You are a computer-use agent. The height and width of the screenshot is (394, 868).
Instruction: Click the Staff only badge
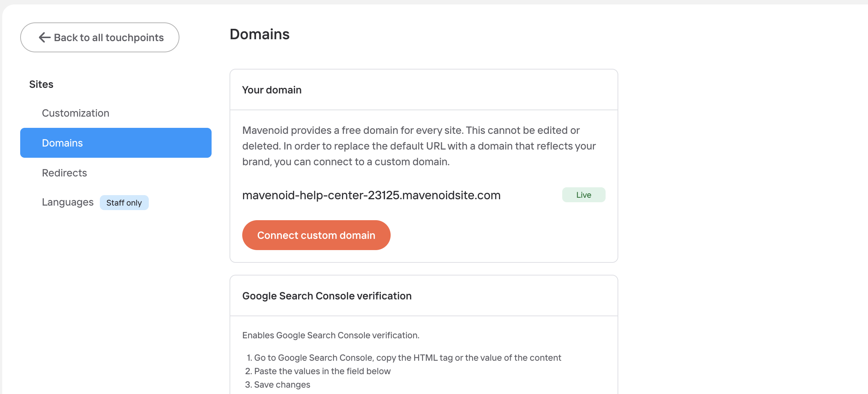point(124,203)
